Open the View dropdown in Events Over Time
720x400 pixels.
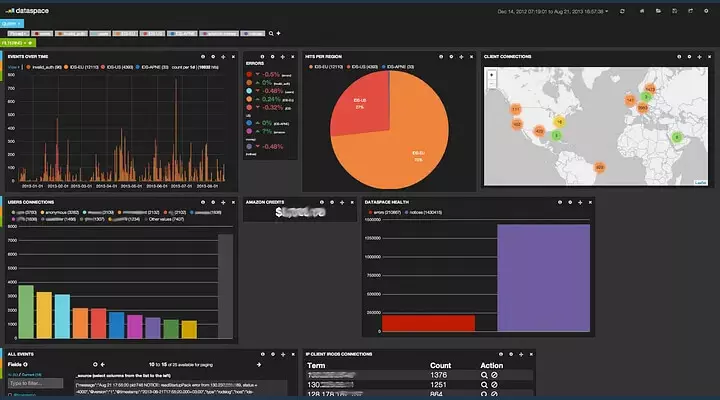13,68
